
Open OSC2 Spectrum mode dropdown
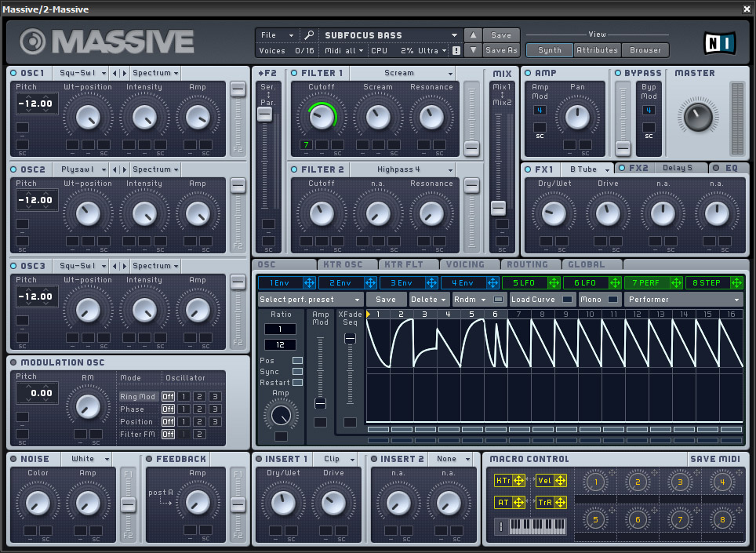pos(155,169)
